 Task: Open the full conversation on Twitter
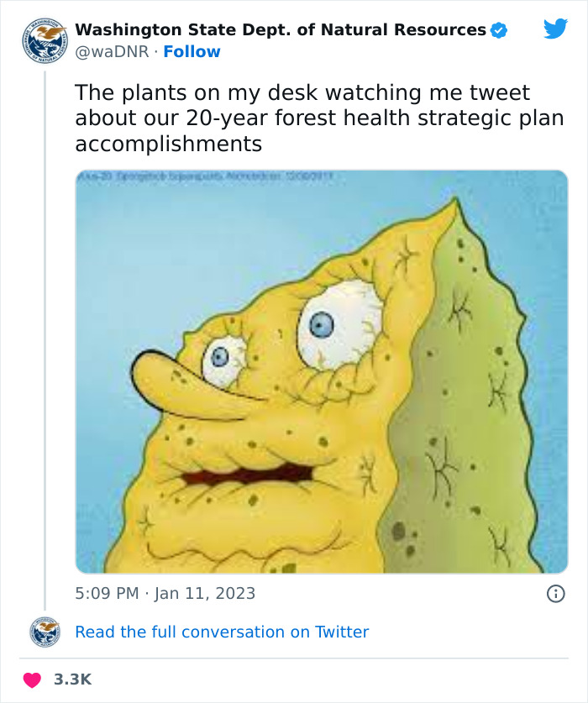pos(221,632)
